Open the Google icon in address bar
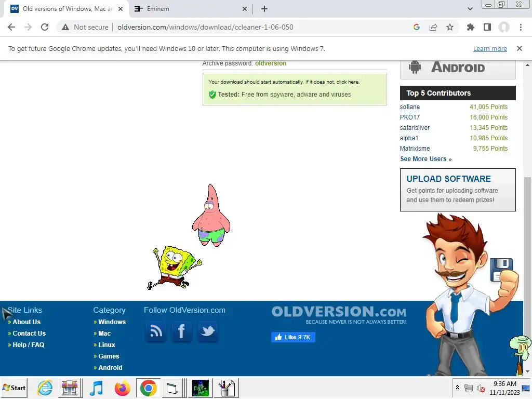Screen dimensions: 532x399 click(417, 27)
